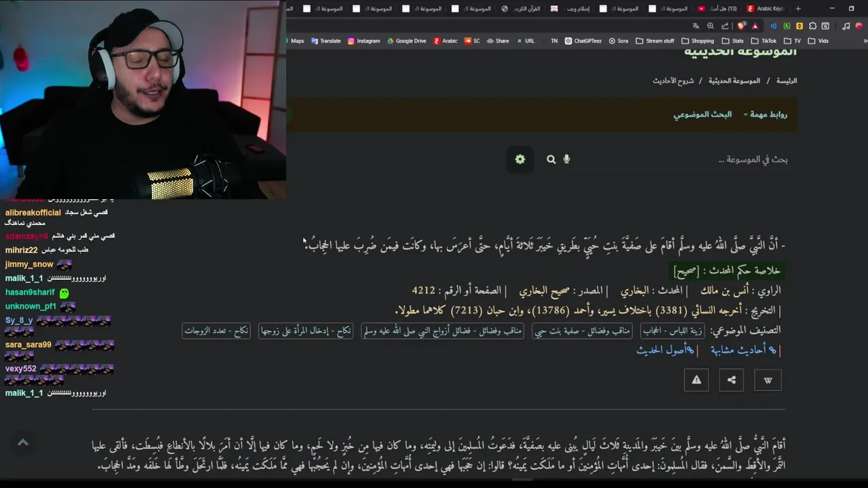Screen dimensions: 868x488
Task: Click the صحيح ruling label
Action: click(686, 271)
